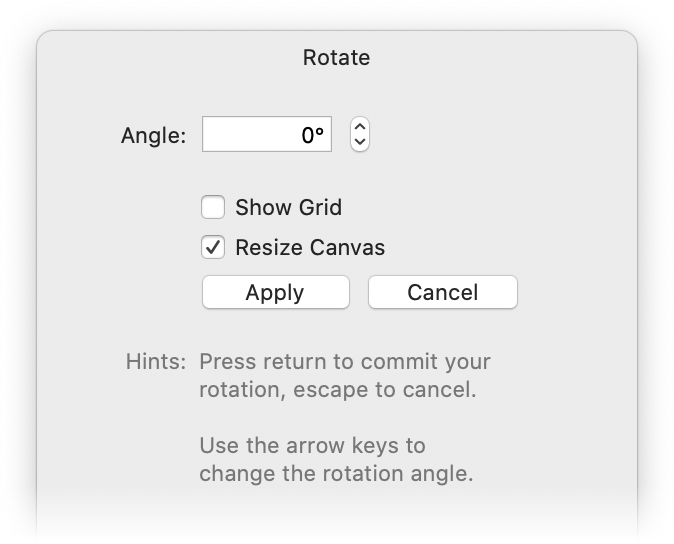Click the "rotation, escape to cancel" hint line
The image size is (674, 544).
pyautogui.click(x=337, y=389)
